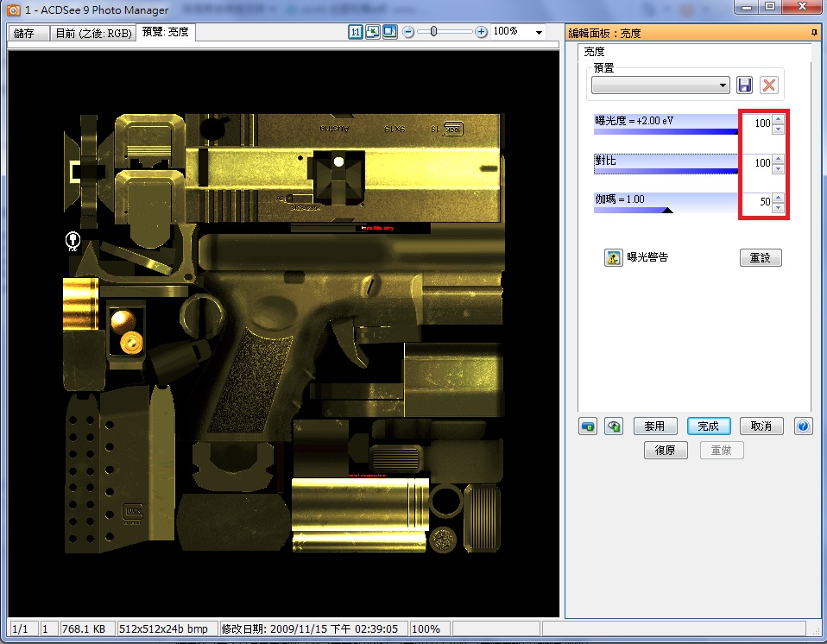827x644 pixels.
Task: Click the 伽瑪 gamma slider
Action: coord(666,203)
